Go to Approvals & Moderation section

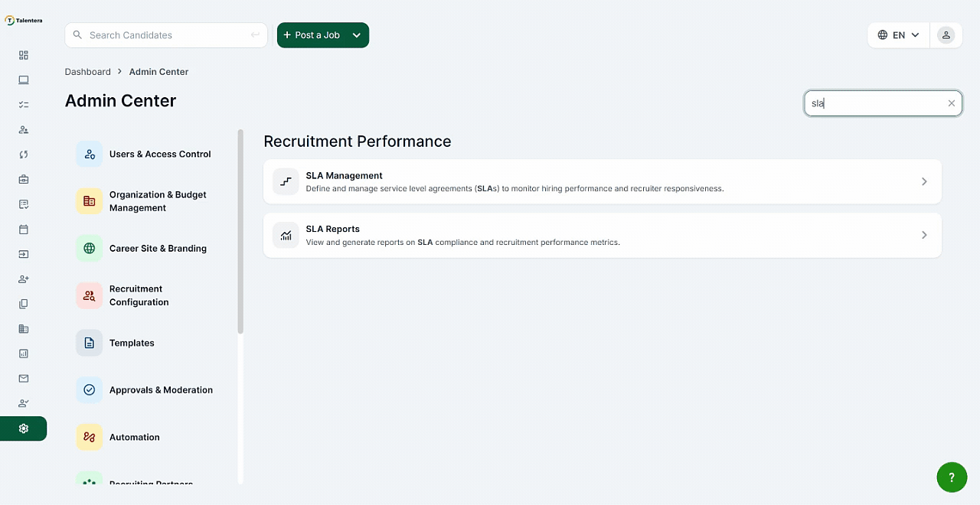[161, 389]
